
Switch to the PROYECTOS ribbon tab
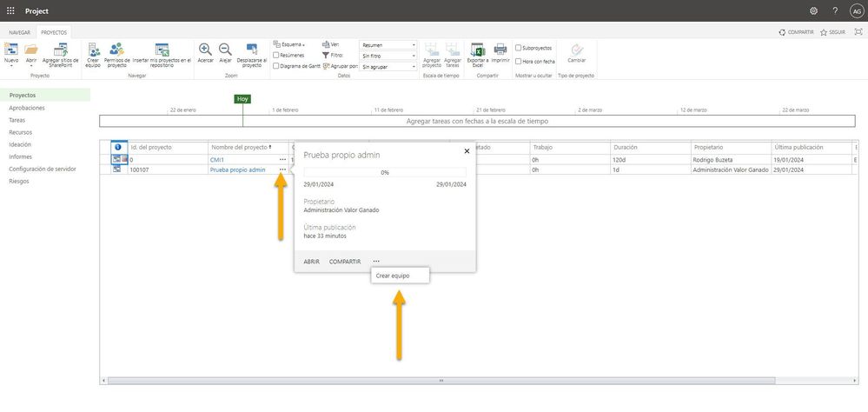pyautogui.click(x=54, y=33)
